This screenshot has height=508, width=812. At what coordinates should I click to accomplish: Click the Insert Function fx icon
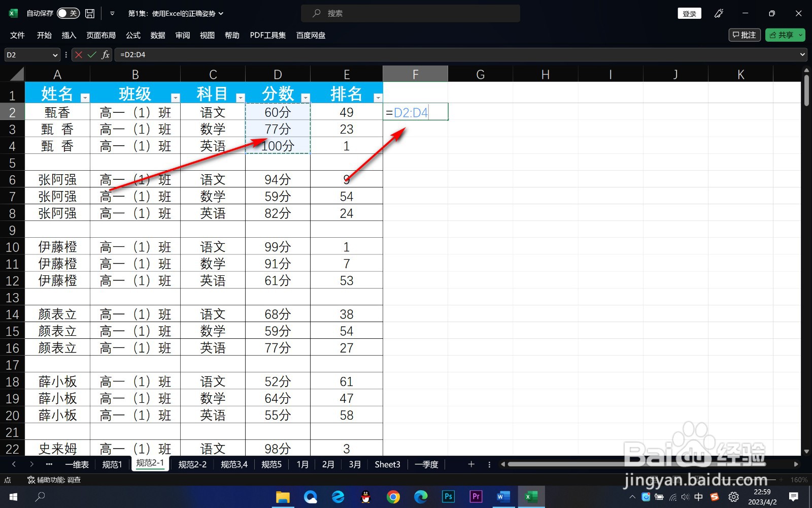coord(106,55)
